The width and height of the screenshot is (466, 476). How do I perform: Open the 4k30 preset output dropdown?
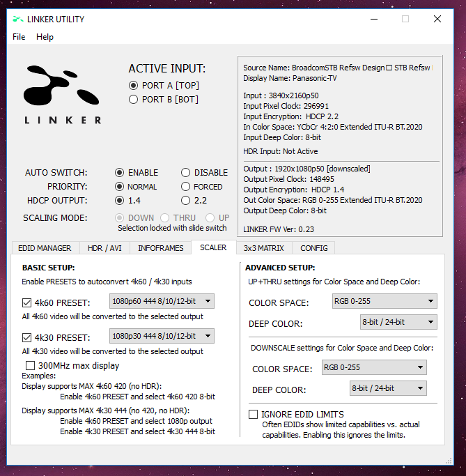(162, 337)
